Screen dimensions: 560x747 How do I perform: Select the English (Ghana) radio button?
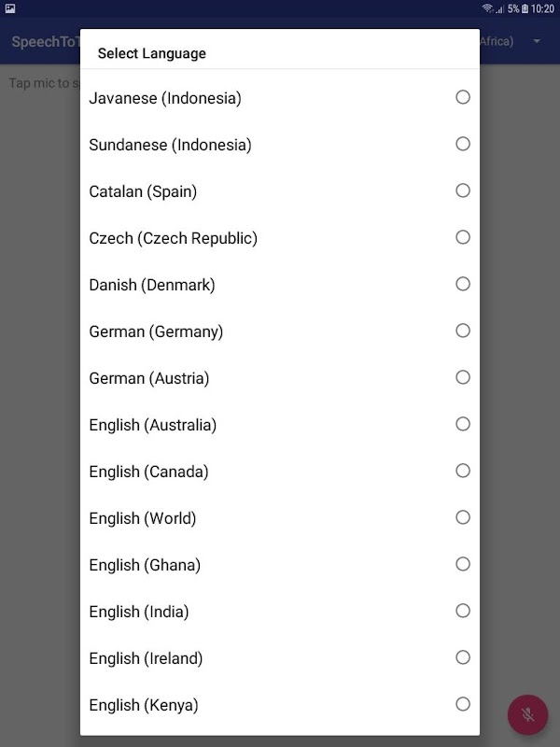(x=463, y=564)
